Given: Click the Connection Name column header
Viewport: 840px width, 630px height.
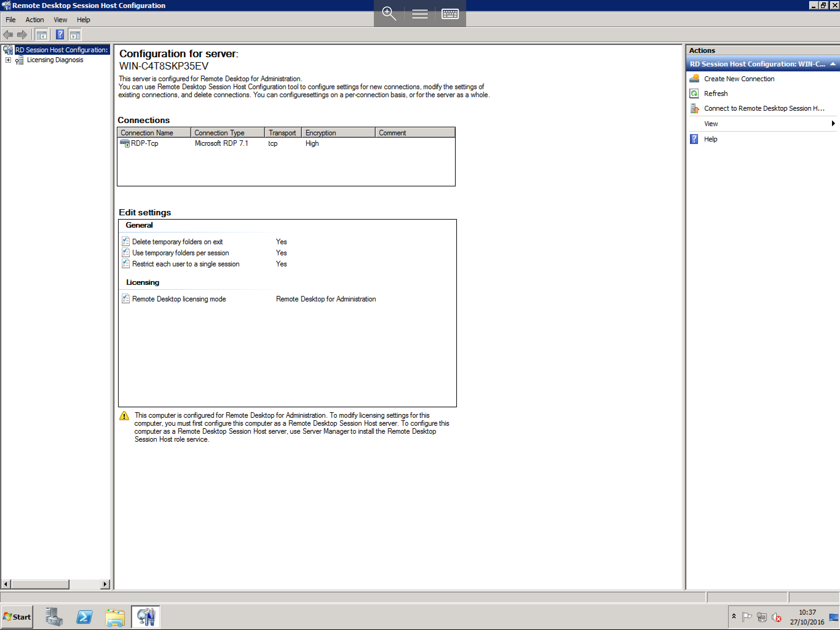Looking at the screenshot, I should pos(154,133).
